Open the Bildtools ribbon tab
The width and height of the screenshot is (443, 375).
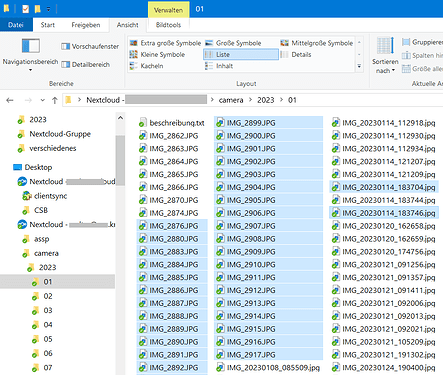click(x=168, y=25)
